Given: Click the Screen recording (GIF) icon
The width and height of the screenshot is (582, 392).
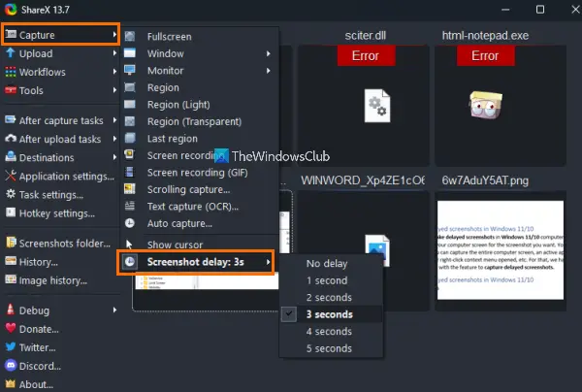Looking at the screenshot, I should (129, 173).
